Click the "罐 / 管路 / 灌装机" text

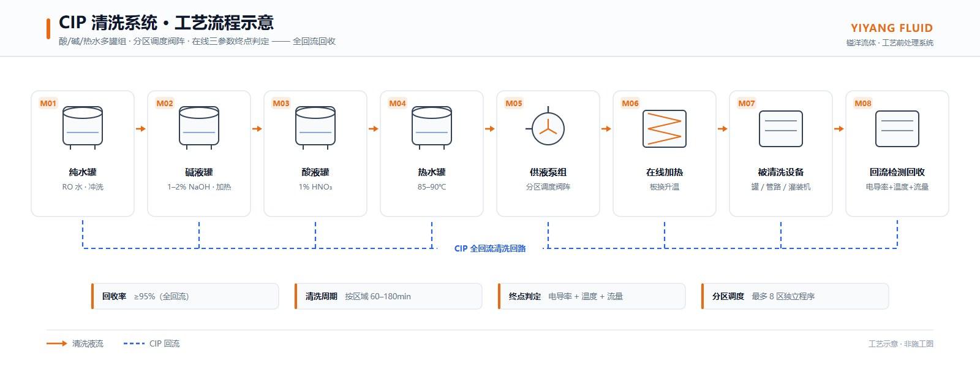(781, 187)
